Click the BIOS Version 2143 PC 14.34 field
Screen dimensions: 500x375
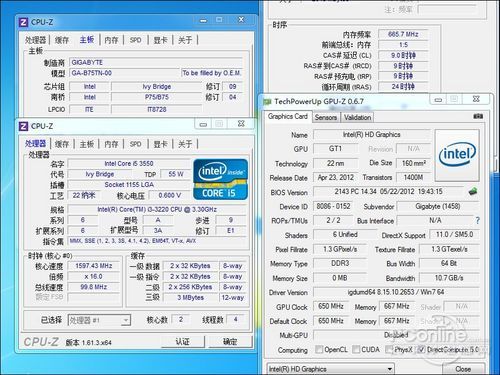point(389,192)
